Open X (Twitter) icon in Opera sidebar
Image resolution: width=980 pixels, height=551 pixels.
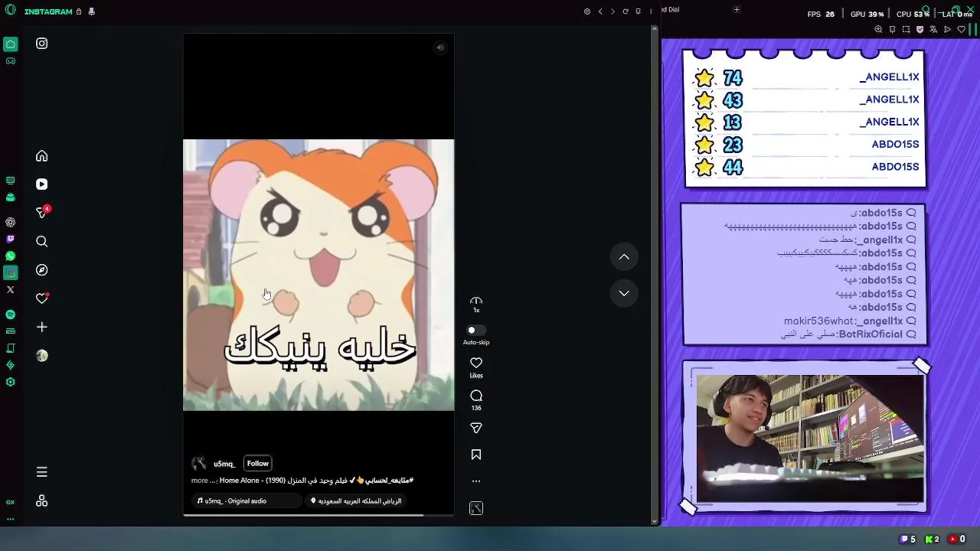(10, 290)
